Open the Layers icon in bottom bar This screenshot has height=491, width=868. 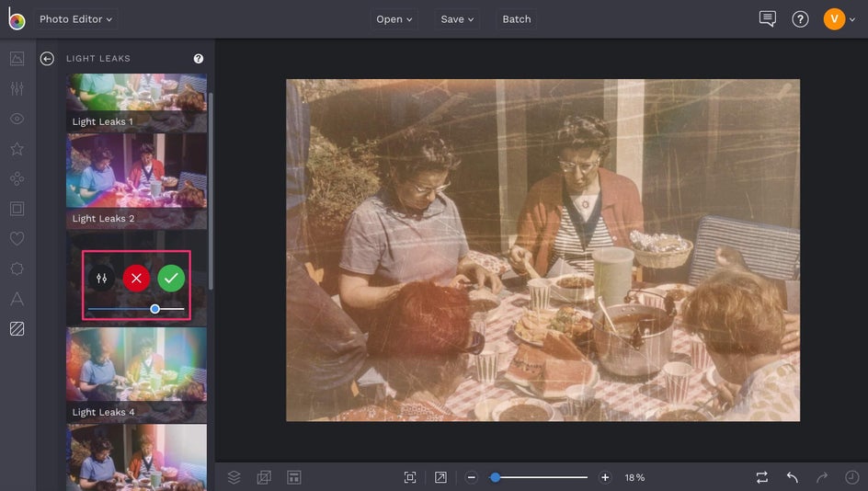tap(234, 477)
